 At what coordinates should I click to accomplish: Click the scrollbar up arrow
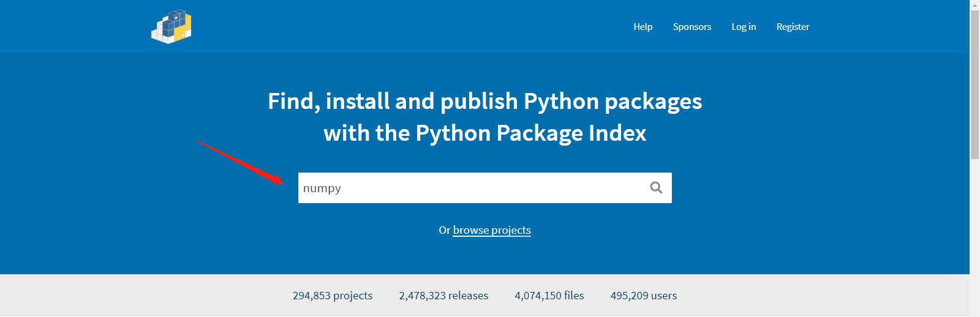pos(974,4)
